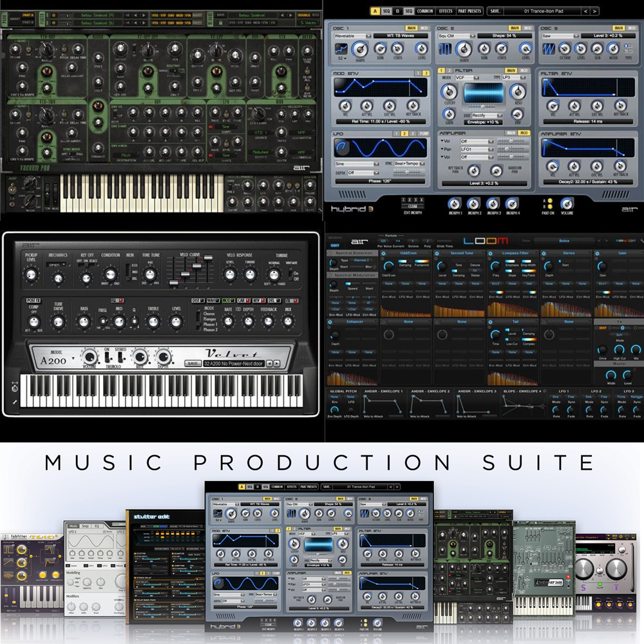Toggle Part On B indicator in Hybrid 3
The height and width of the screenshot is (644, 644).
point(550,207)
